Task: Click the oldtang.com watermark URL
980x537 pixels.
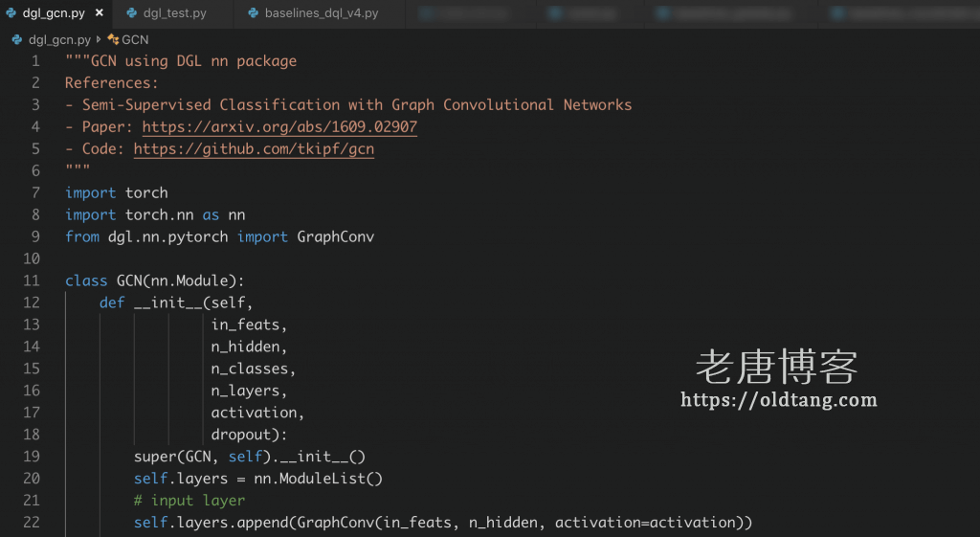Action: pos(778,400)
